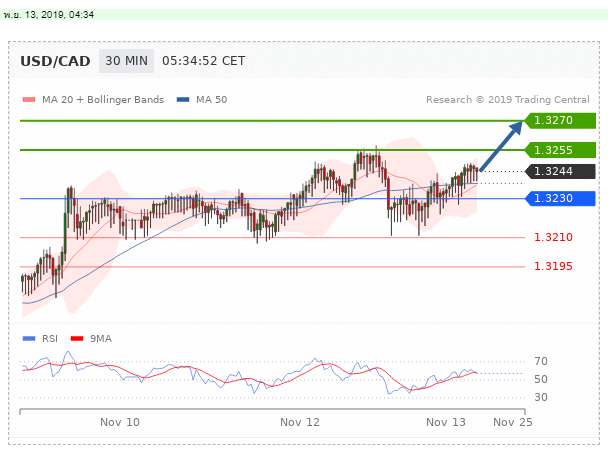
Task: Click the MA 20 + Bollinger Bands label
Action: 103,100
